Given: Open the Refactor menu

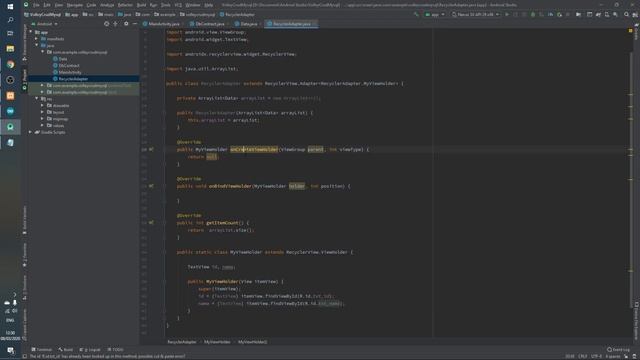Looking at the screenshot, I should pyautogui.click(x=125, y=5).
